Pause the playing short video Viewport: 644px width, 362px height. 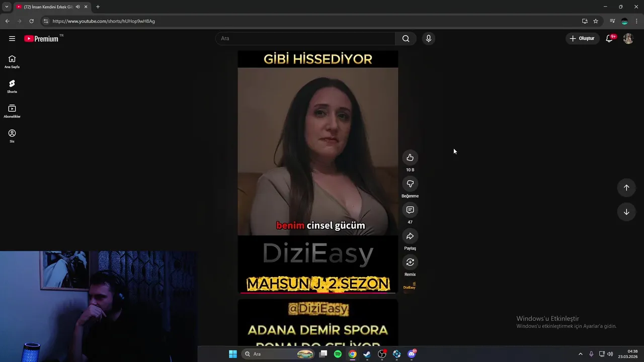pos(318,171)
